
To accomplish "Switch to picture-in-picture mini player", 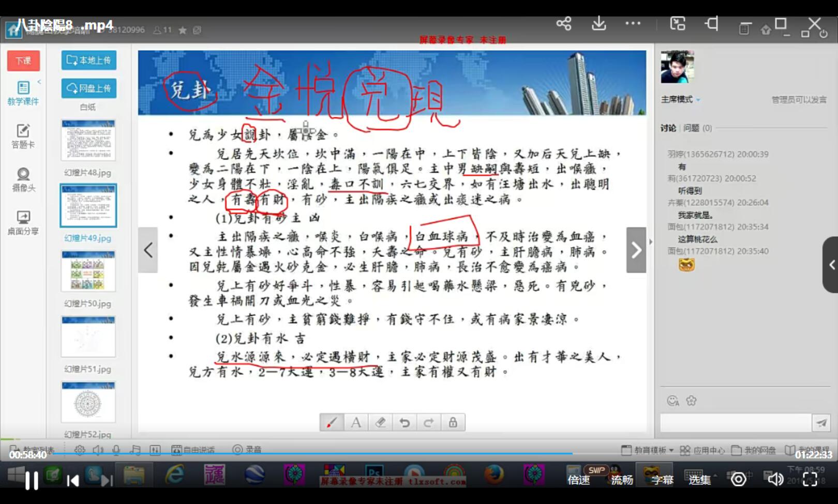I will (x=678, y=24).
